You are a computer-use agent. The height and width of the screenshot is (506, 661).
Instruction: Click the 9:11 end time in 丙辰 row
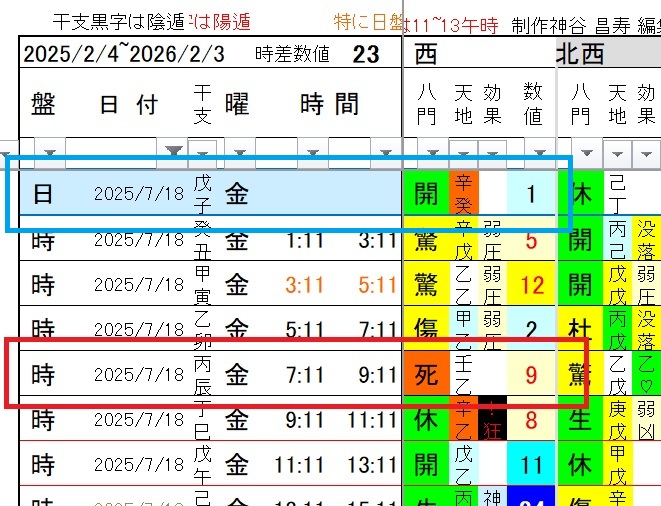(x=378, y=376)
